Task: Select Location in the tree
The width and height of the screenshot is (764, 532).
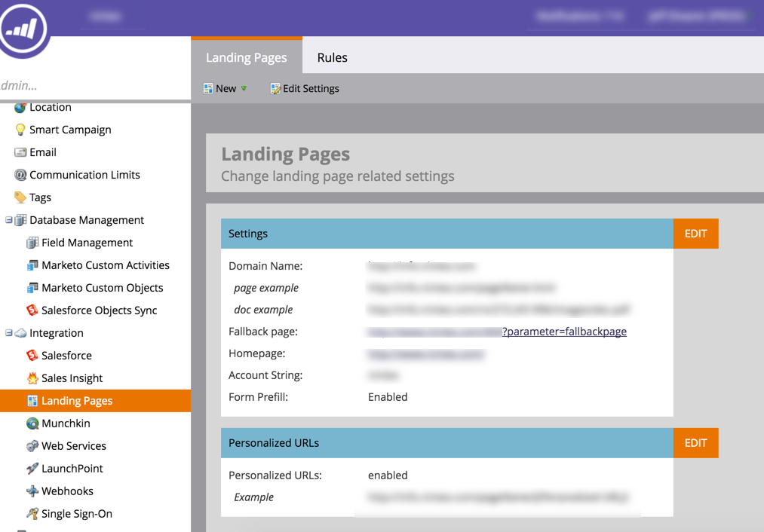Action: tap(51, 107)
